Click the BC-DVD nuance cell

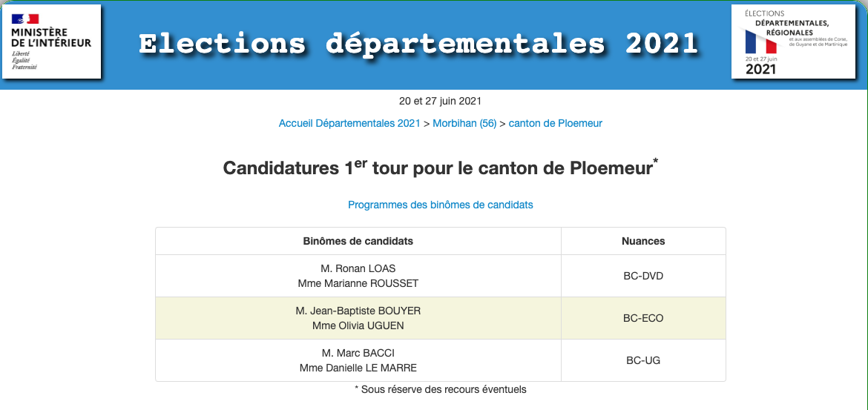coord(643,276)
